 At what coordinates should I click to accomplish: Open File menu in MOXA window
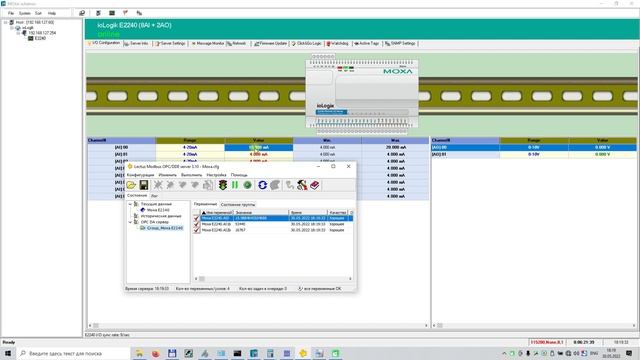tap(11, 13)
